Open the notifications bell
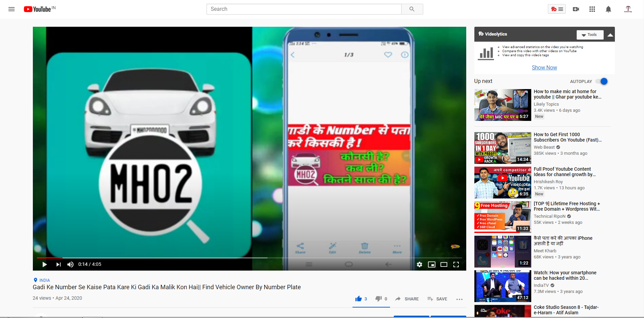This screenshot has height=318, width=644. [x=608, y=9]
